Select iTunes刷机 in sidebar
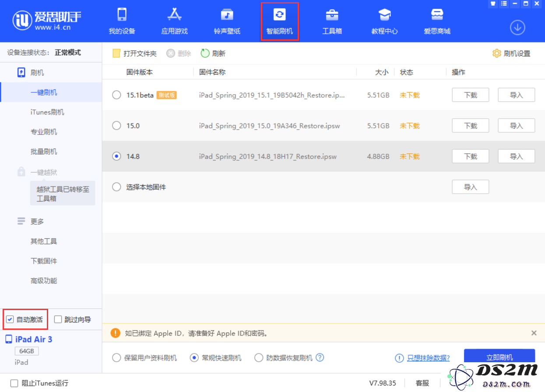Viewport: 545px width, 392px height. 47,112
